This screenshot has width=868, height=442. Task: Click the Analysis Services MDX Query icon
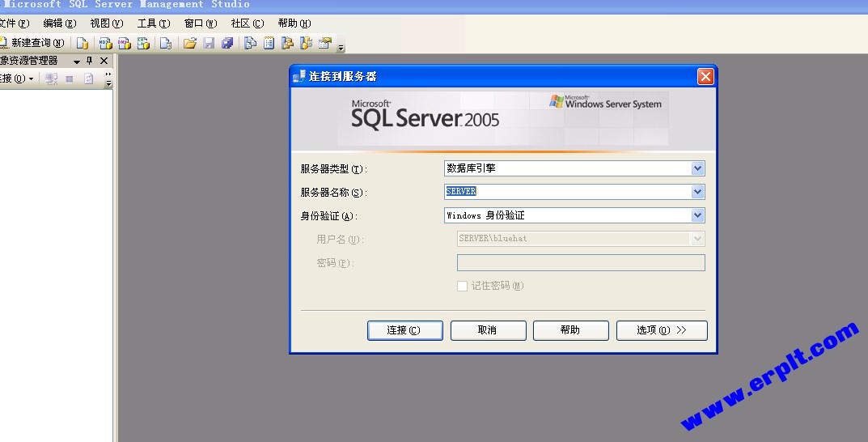coord(106,43)
